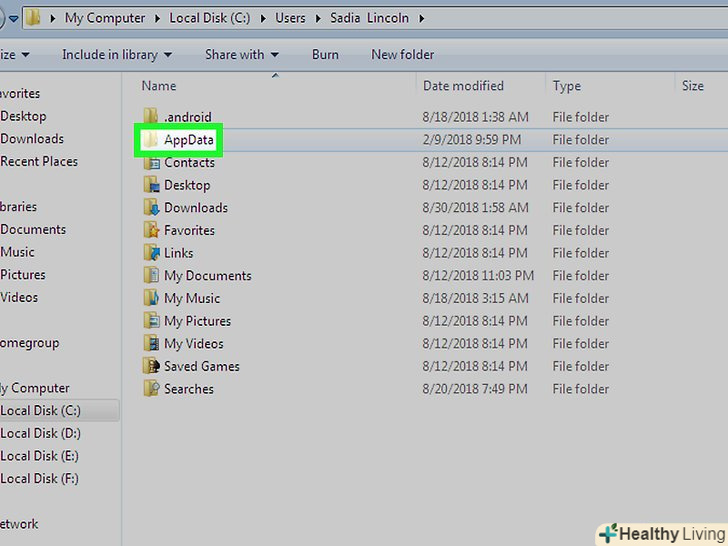Expand the arrow after Local Disk (C:) in breadcrumb
The height and width of the screenshot is (546, 728).
(x=263, y=19)
